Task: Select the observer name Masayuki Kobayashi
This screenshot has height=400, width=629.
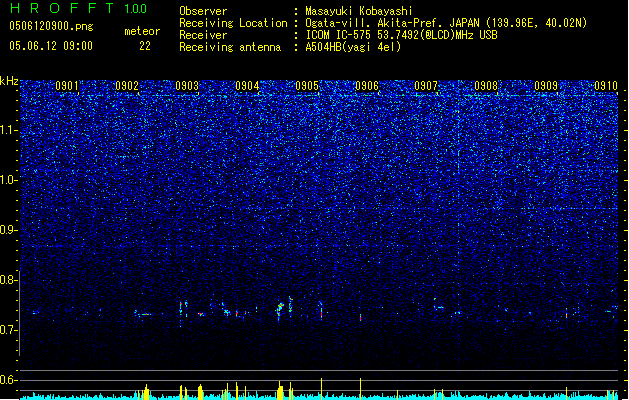Action: [x=359, y=11]
